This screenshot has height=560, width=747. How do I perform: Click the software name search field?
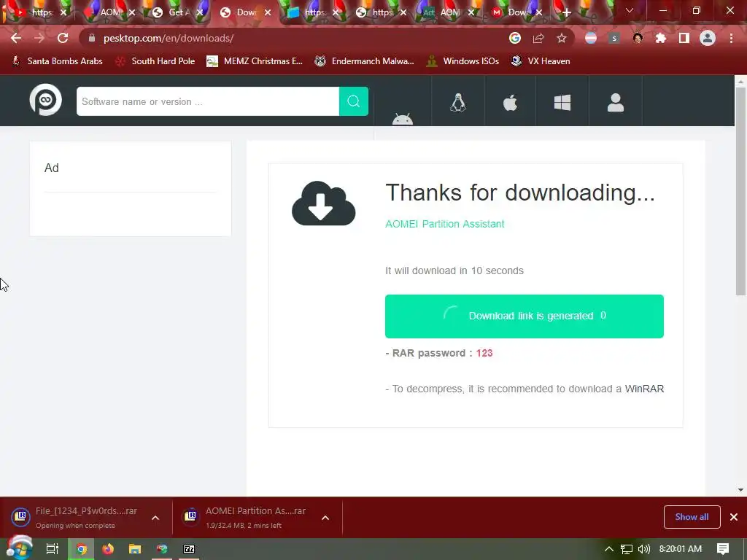208,101
